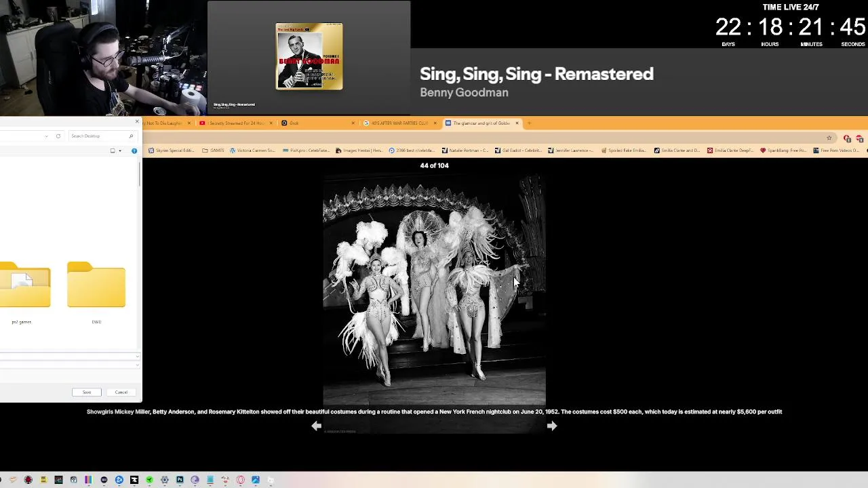Open the view options dropdown in Save dialog
868x488 pixels.
[x=120, y=150]
